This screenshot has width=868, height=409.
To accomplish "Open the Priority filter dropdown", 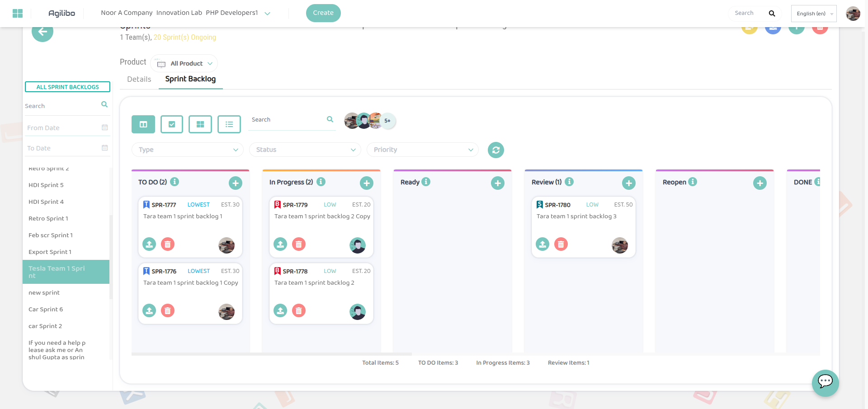I will (423, 150).
